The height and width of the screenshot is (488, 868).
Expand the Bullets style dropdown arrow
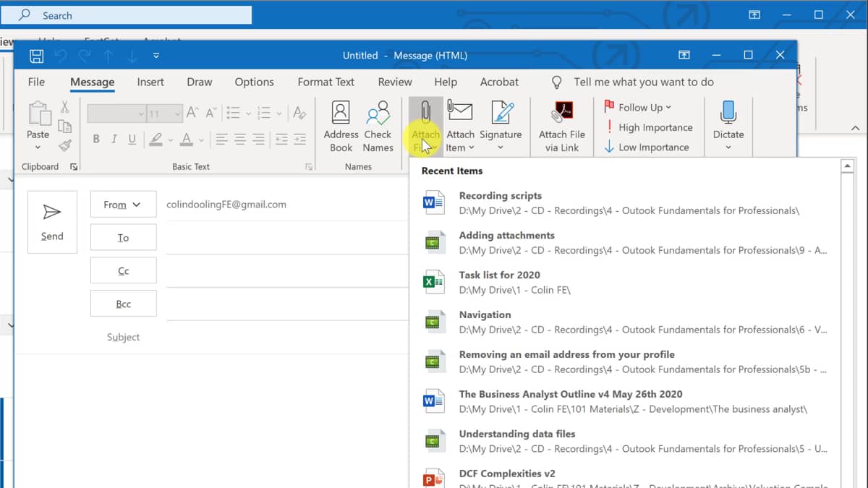248,114
